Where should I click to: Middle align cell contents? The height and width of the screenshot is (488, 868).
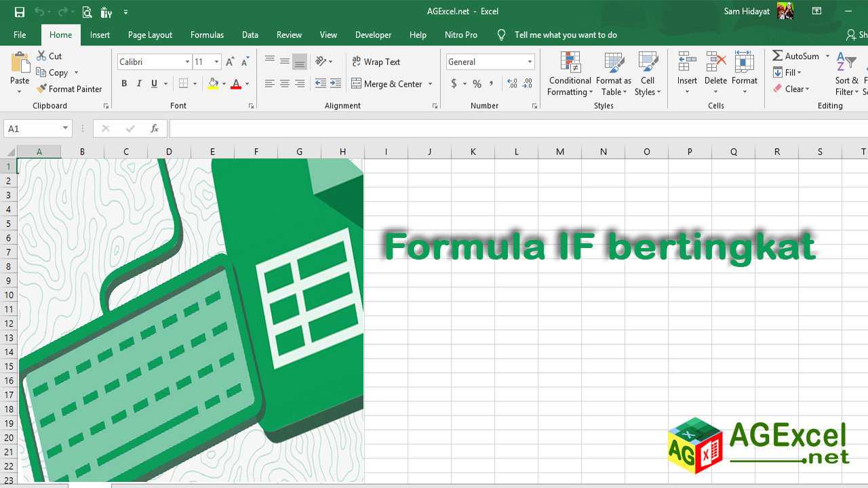click(285, 61)
